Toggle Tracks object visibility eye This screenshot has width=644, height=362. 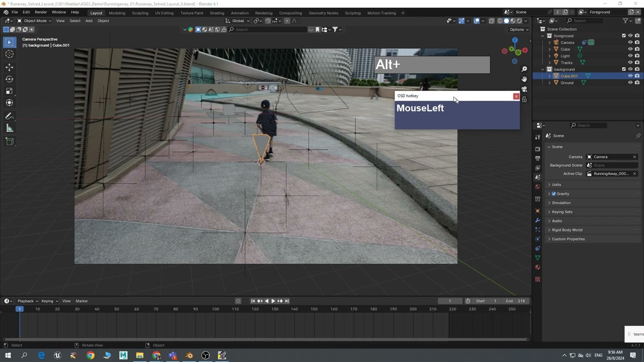coord(630,63)
